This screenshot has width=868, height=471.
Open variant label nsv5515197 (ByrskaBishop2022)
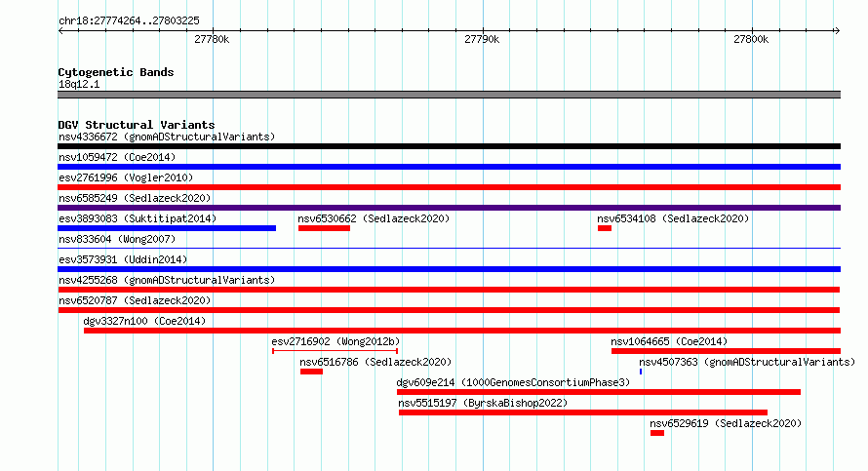click(x=483, y=403)
